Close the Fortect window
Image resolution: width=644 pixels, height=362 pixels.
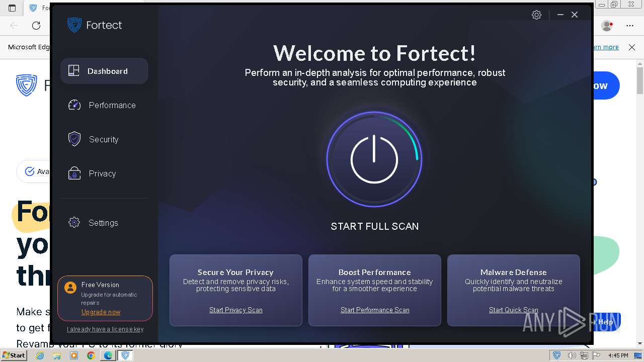pyautogui.click(x=575, y=15)
